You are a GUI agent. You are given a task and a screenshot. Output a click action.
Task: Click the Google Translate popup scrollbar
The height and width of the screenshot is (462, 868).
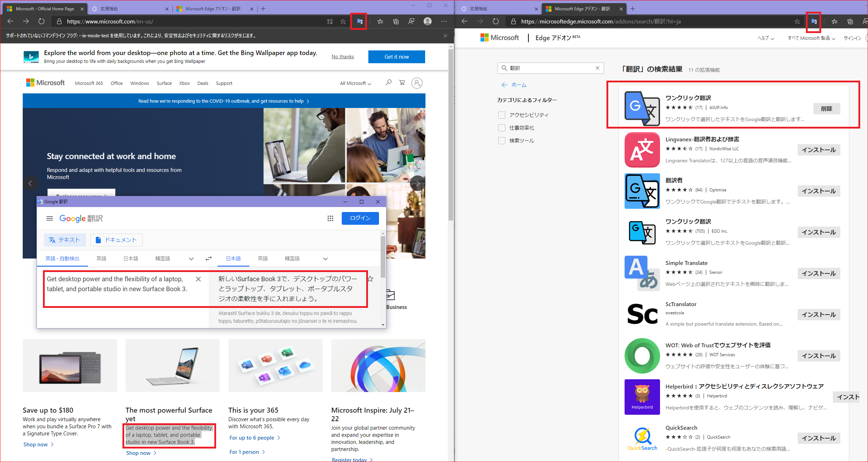coord(383,256)
